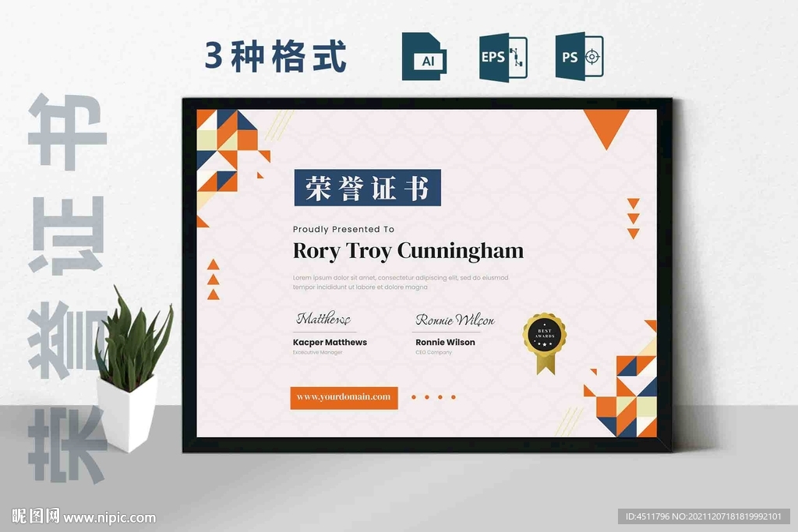The height and width of the screenshot is (532, 798).
Task: Click the www.nipic.com link text
Action: [x=109, y=518]
